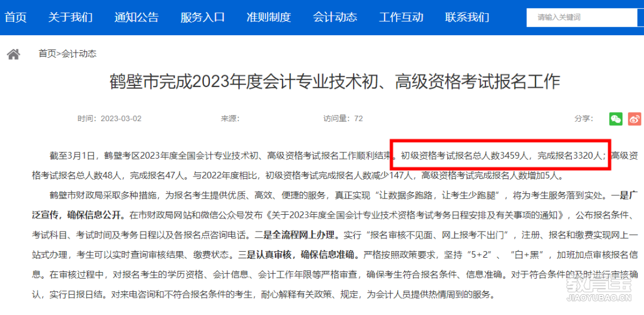Click the 访问量 view count text
644x315 pixels.
(x=343, y=119)
